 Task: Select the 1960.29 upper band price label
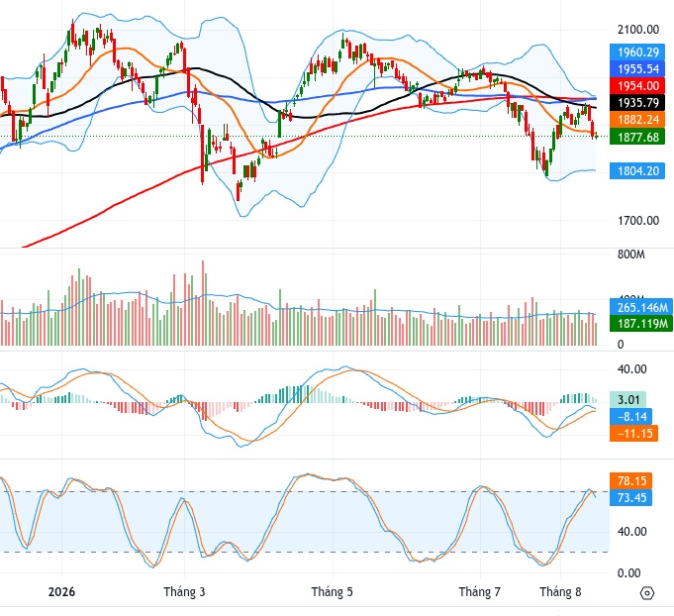click(637, 52)
